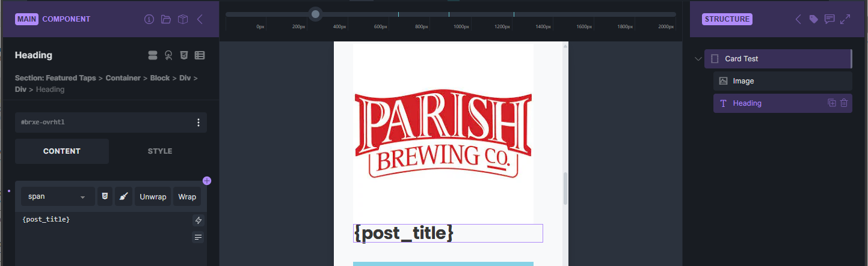Image resolution: width=868 pixels, height=266 pixels.
Task: Click the COMPONENT header text
Action: pyautogui.click(x=66, y=19)
